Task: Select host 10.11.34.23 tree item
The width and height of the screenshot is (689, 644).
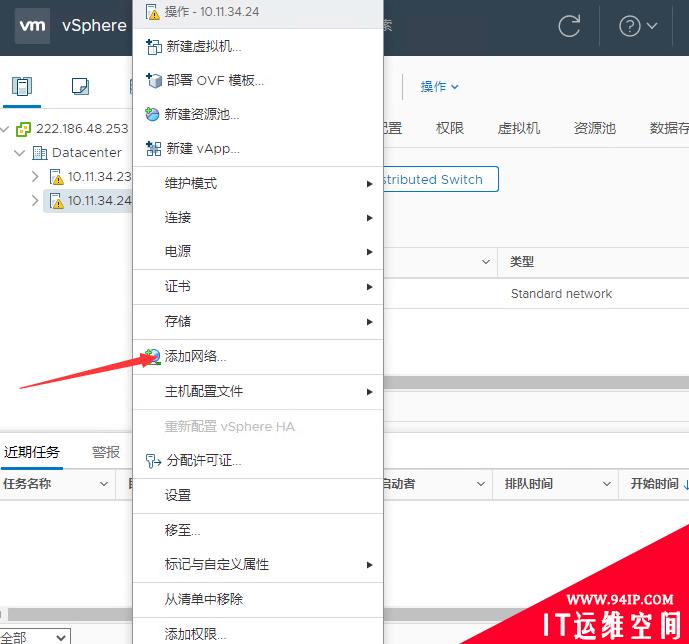Action: coord(99,177)
